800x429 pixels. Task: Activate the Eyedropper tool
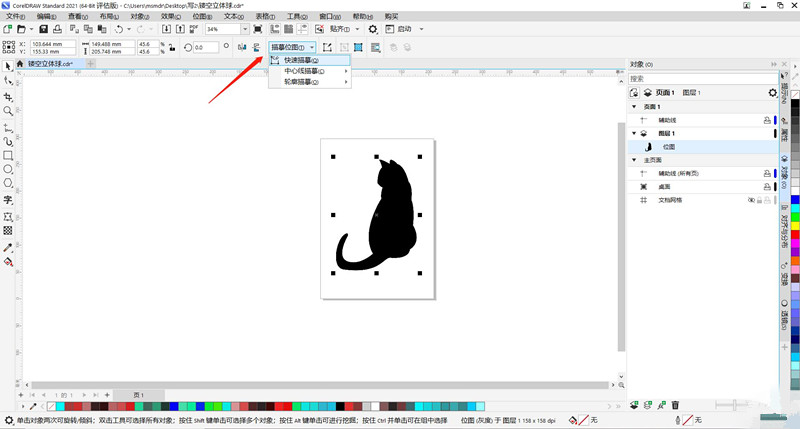coord(8,247)
